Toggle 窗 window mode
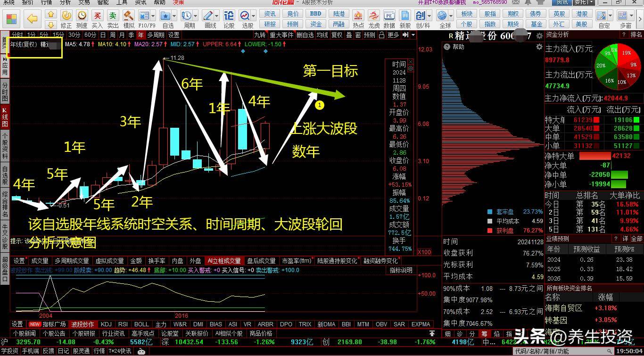Image resolution: width=644 pixels, height=356 pixels. (x=358, y=35)
